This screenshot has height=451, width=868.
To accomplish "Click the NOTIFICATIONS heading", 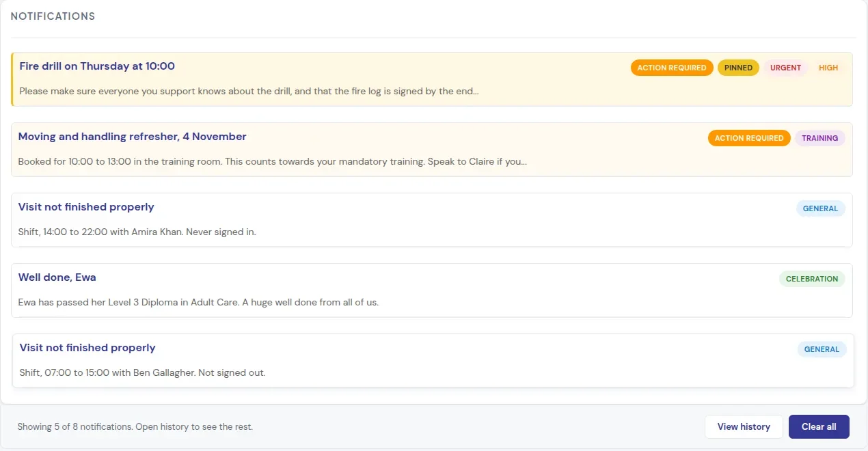I will pos(53,16).
